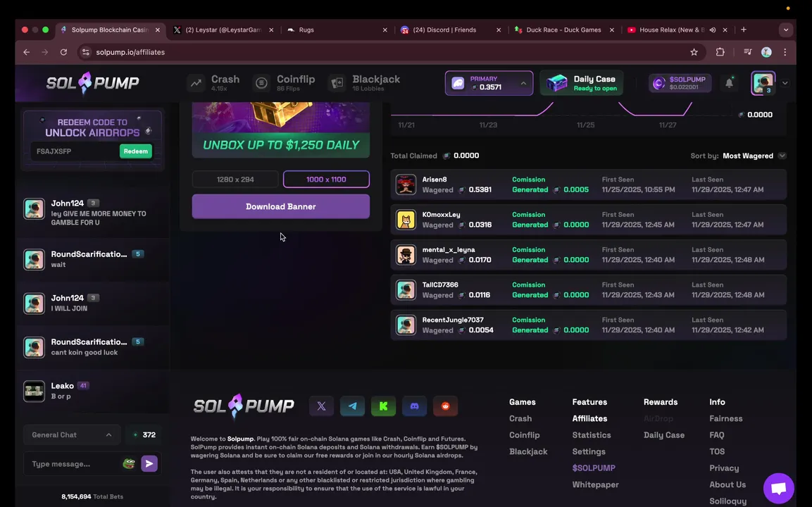812x507 pixels.
Task: Click the Solpump logo in header
Action: (93, 83)
